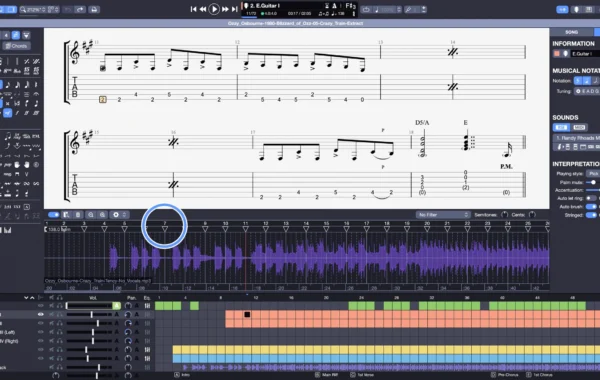Screen dimensions: 600x380
Task: Rewind to the previous bar
Action: click(203, 9)
